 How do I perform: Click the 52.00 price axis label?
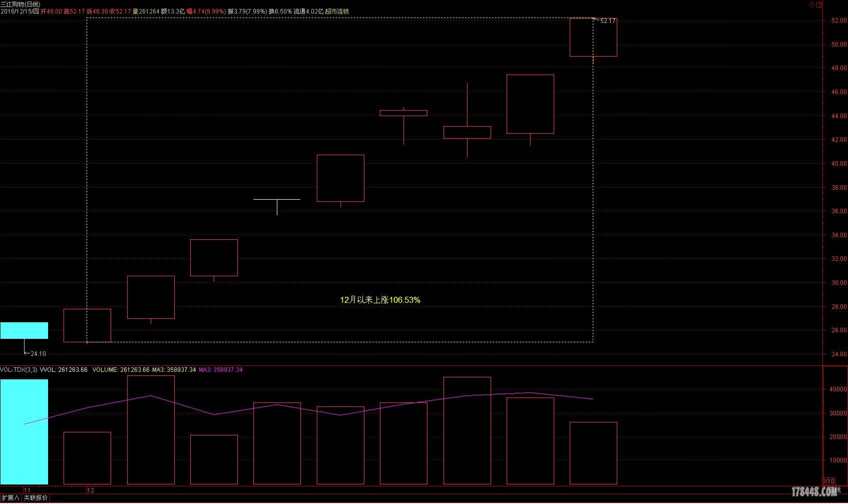pos(839,21)
